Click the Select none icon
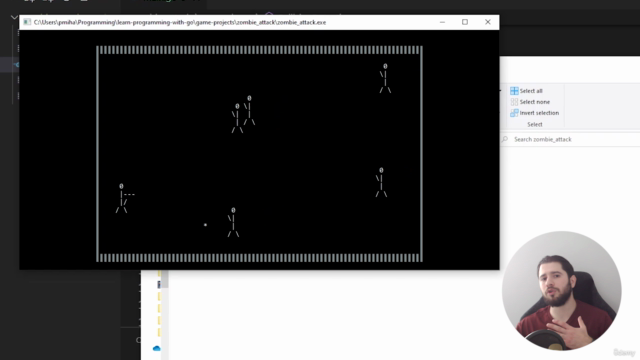 (514, 102)
